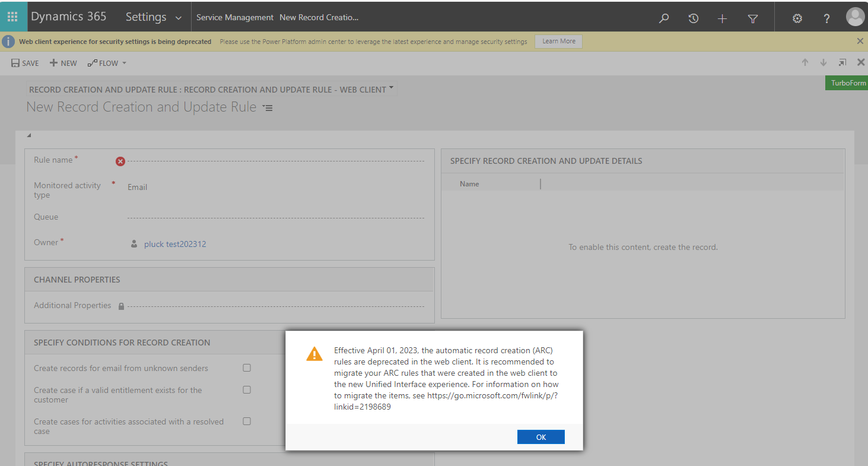Click the New Record Creation breadcrumb
This screenshot has width=868, height=466.
click(x=319, y=17)
